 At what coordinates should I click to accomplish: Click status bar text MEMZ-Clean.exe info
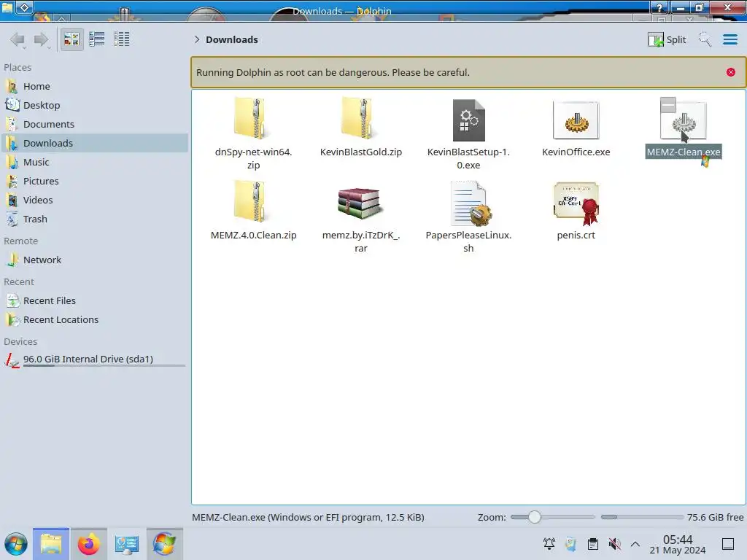point(309,517)
